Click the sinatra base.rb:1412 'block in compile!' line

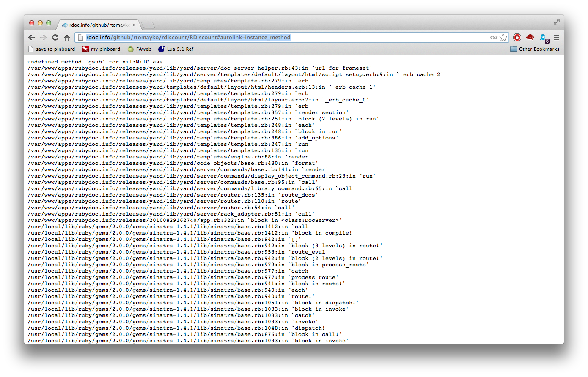coord(192,233)
